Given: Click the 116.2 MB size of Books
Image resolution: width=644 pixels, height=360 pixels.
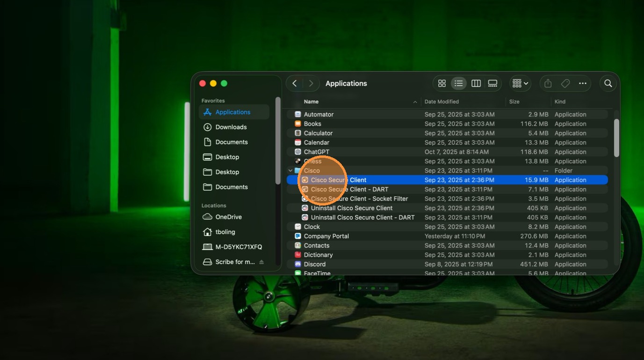Looking at the screenshot, I should pos(534,124).
